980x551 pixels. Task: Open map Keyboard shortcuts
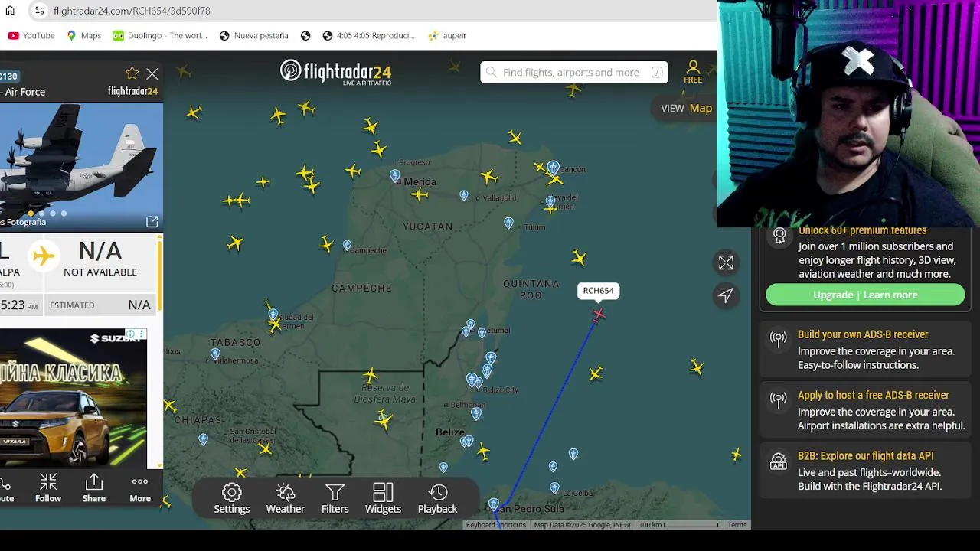click(x=495, y=525)
